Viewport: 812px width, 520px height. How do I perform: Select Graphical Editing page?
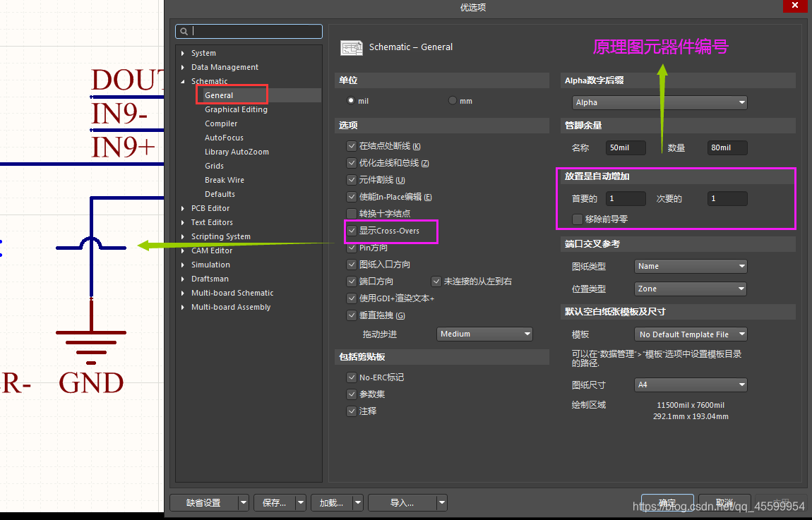tap(236, 109)
